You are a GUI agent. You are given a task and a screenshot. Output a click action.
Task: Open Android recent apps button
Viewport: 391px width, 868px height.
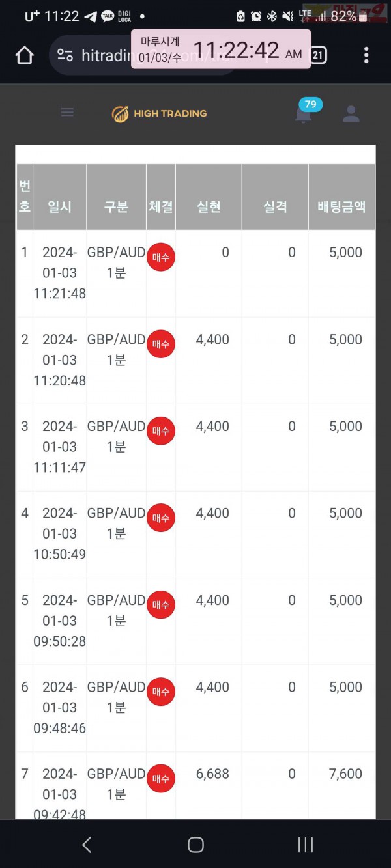coord(305,845)
